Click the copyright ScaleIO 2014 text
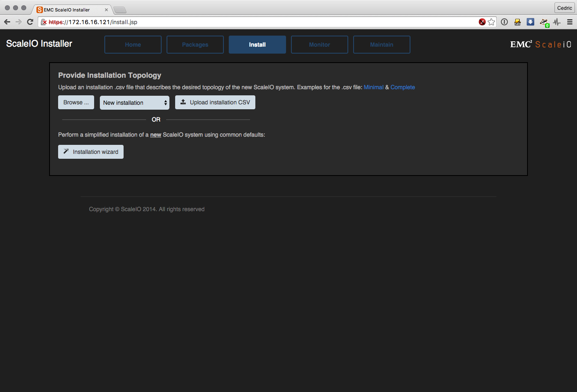577x392 pixels. [147, 209]
